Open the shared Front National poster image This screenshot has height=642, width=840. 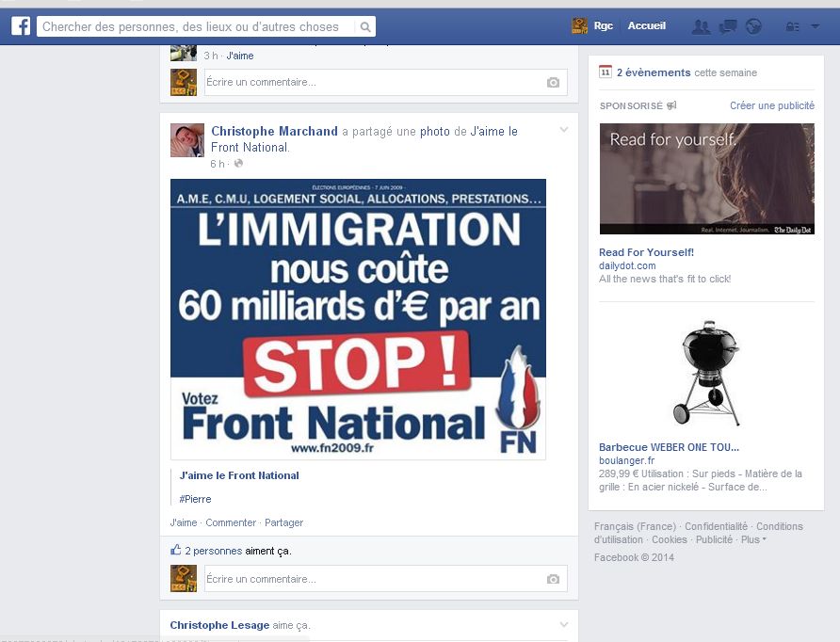click(x=358, y=319)
